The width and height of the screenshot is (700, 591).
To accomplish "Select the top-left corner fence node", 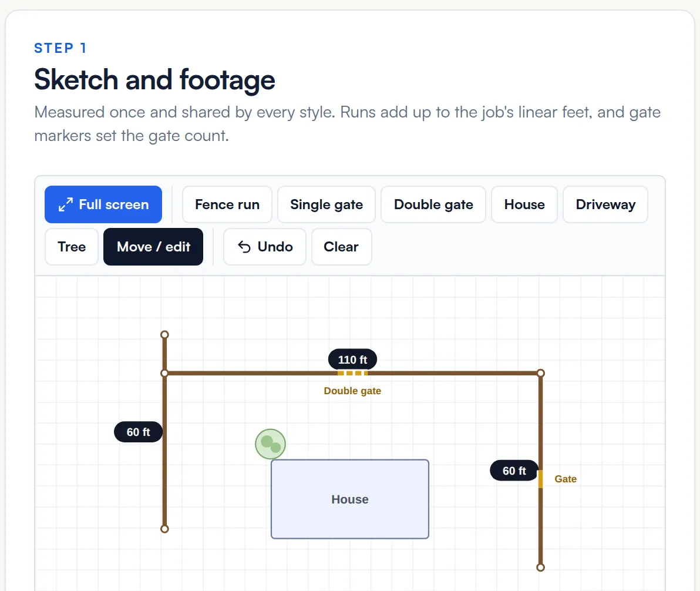I will [x=165, y=373].
